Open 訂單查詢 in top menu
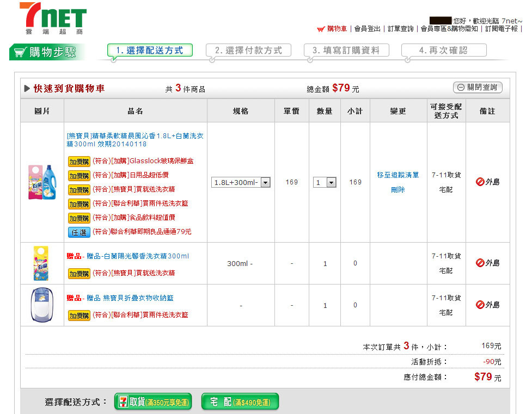The image size is (532, 414). coord(400,29)
